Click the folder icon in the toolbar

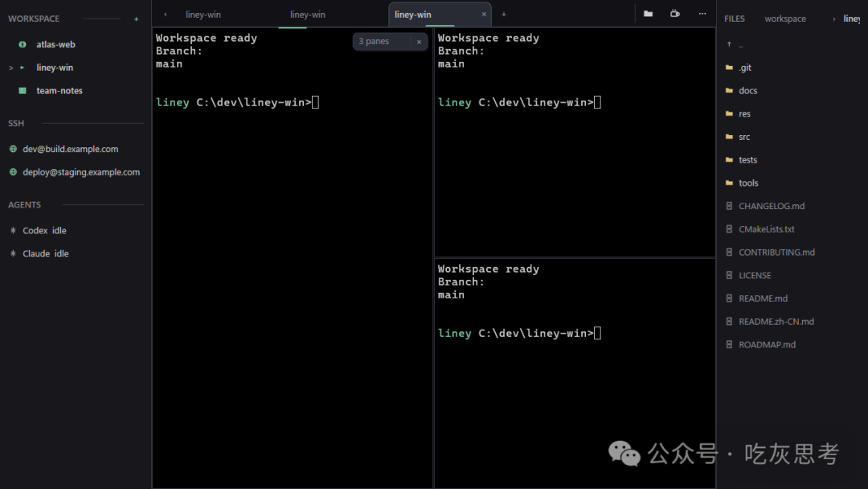[649, 14]
